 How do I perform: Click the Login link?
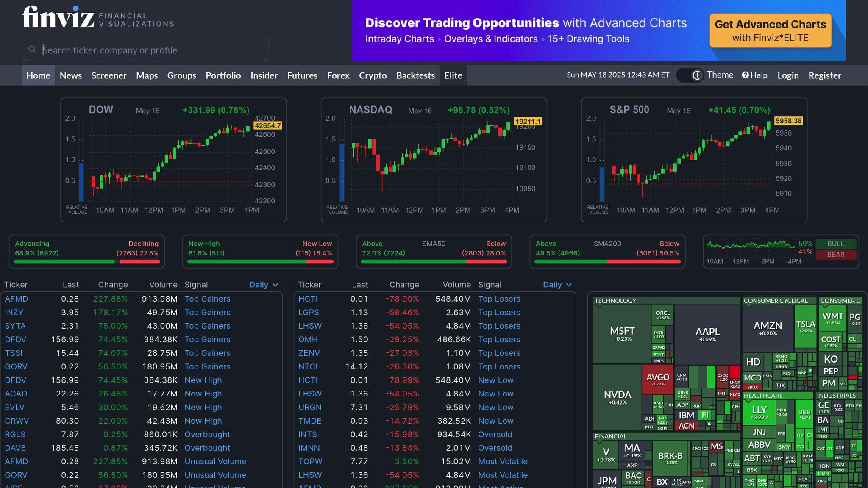point(788,75)
